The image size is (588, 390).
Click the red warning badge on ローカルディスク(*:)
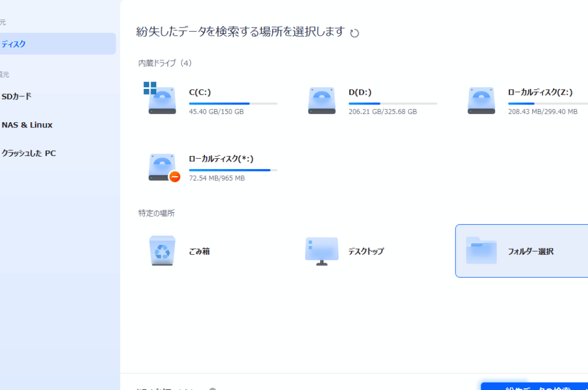175,177
